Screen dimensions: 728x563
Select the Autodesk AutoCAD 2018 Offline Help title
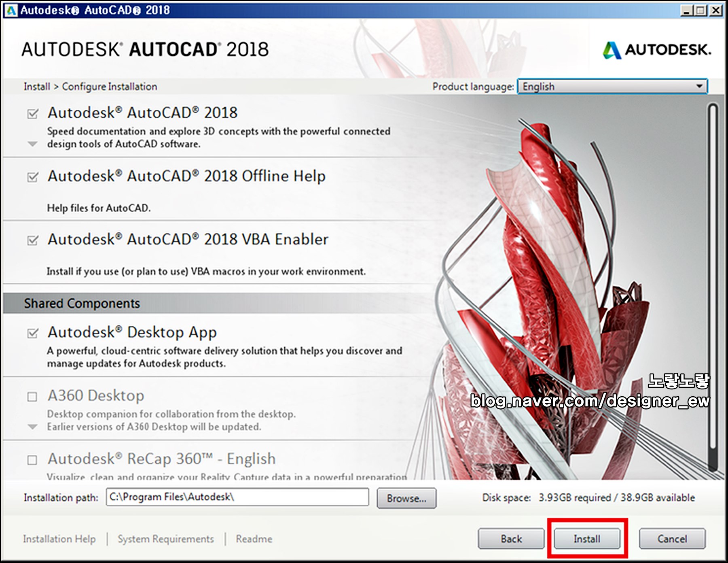(186, 176)
